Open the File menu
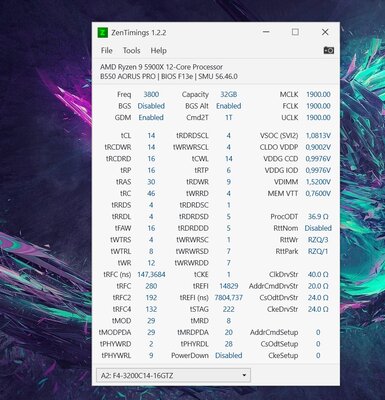 [107, 50]
